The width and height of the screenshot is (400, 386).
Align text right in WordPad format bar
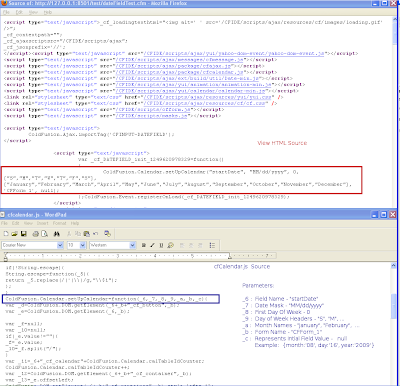click(200, 245)
